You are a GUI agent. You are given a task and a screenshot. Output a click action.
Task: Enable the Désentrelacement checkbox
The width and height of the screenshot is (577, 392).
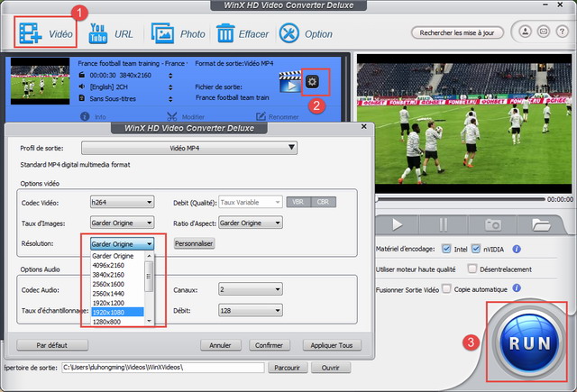473,269
